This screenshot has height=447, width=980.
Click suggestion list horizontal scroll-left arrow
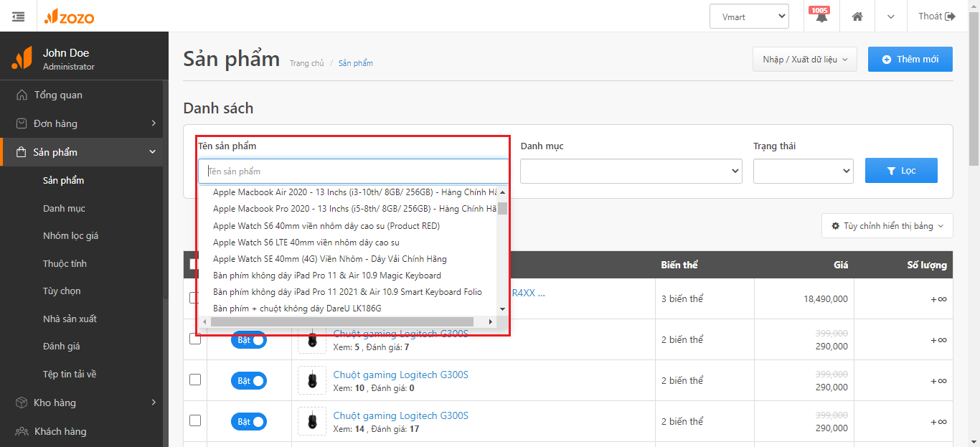(204, 322)
